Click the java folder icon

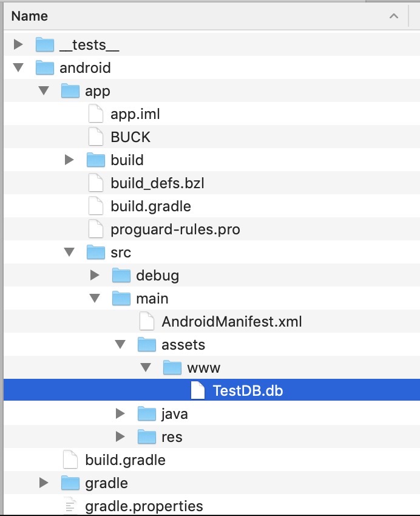coord(147,413)
